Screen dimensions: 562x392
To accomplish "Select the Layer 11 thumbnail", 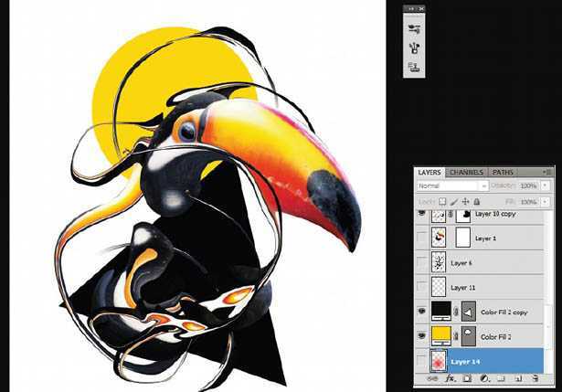I will 439,287.
